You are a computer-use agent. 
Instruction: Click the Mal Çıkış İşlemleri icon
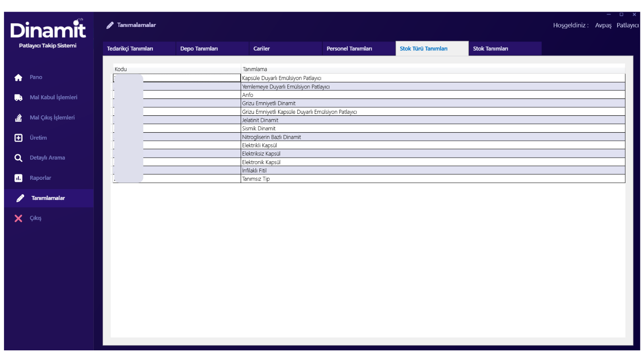point(19,118)
